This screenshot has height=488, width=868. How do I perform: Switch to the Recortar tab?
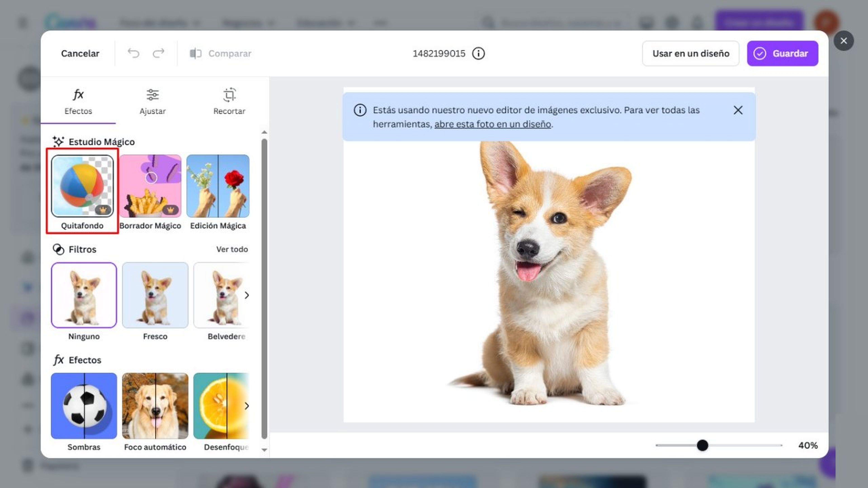click(229, 102)
